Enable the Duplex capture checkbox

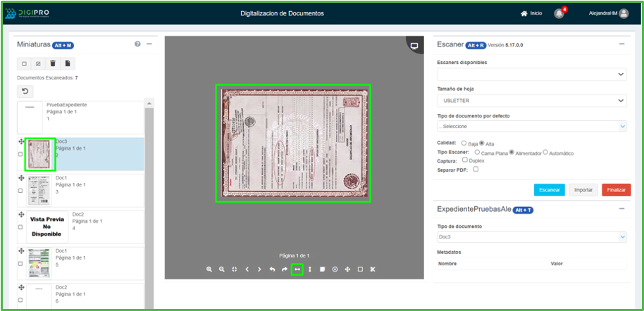click(465, 160)
